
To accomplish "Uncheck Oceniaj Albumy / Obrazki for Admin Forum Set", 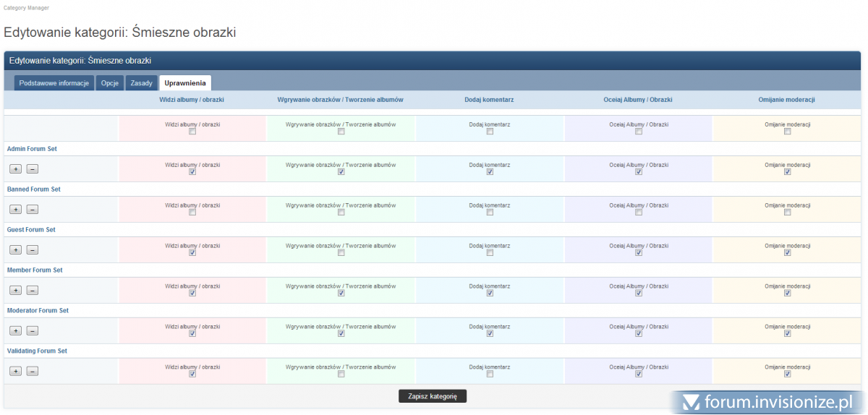I will pos(638,172).
